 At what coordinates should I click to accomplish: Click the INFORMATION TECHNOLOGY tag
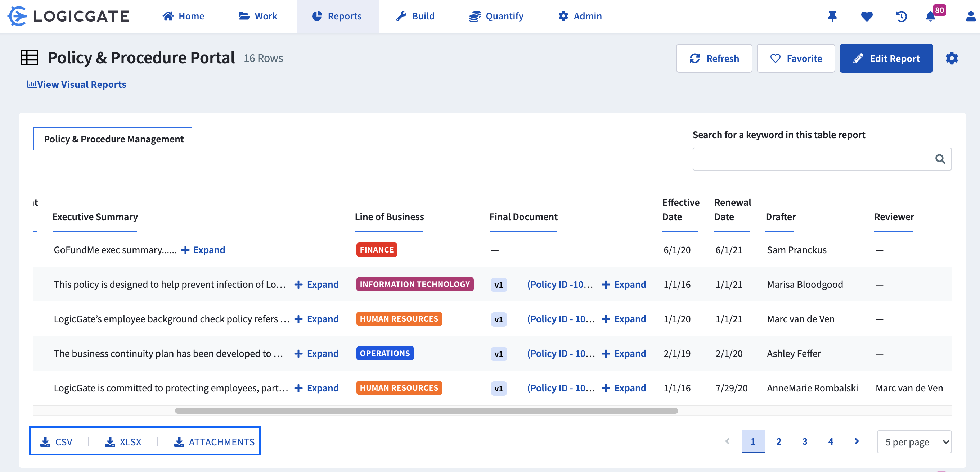coord(415,284)
